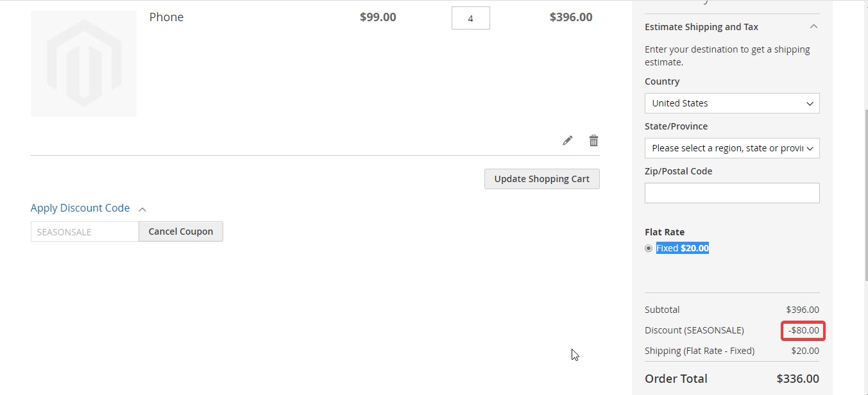Click the highlighted -$80.00 discount amount
The image size is (868, 395).
click(803, 330)
